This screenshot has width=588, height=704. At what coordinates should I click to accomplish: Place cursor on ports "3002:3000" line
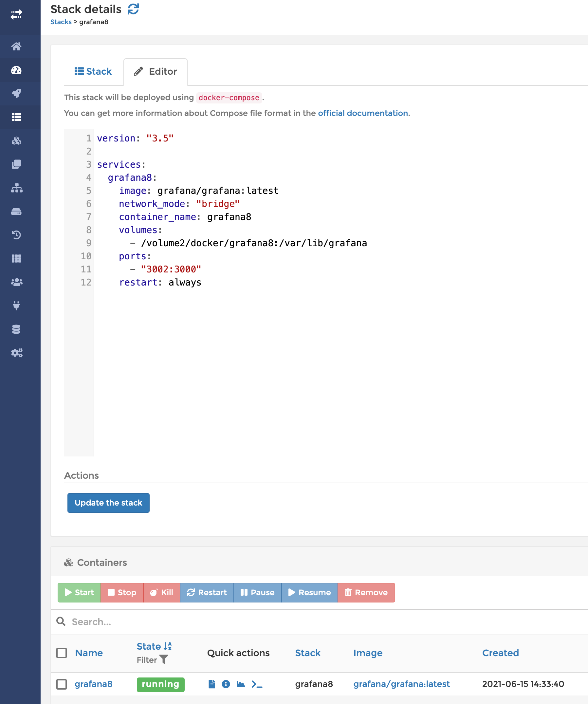(166, 269)
